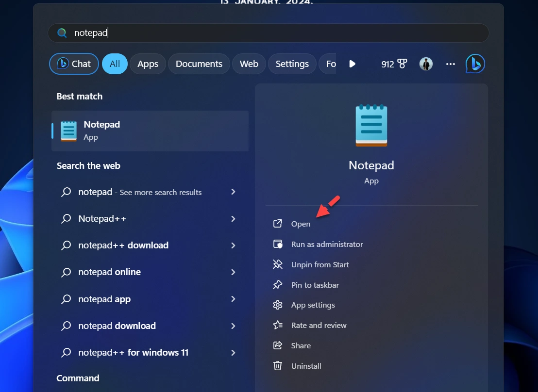Expand the 'Notepad++' suggestion chevron
The width and height of the screenshot is (538, 392).
click(234, 218)
